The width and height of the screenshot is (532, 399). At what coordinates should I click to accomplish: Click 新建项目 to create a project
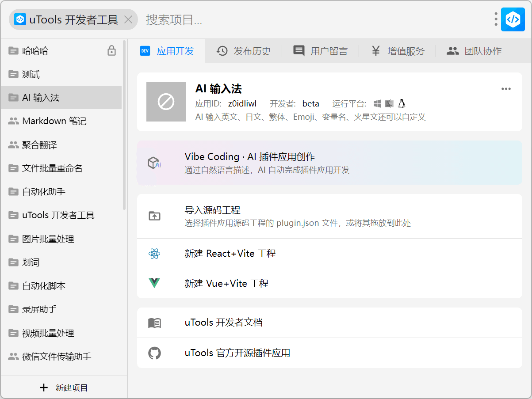click(64, 388)
